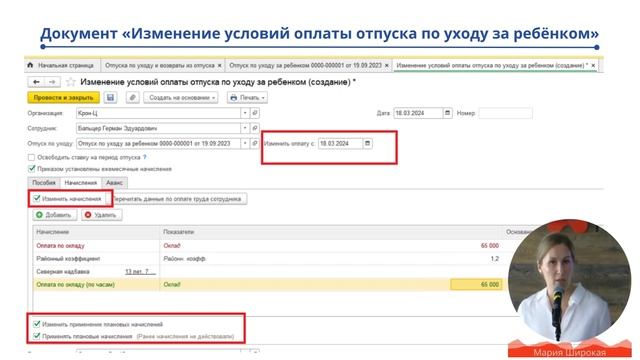Image resolution: width=640 pixels, height=360 pixels.
Task: Open Сотрудник reference link icon
Action: pyautogui.click(x=255, y=128)
